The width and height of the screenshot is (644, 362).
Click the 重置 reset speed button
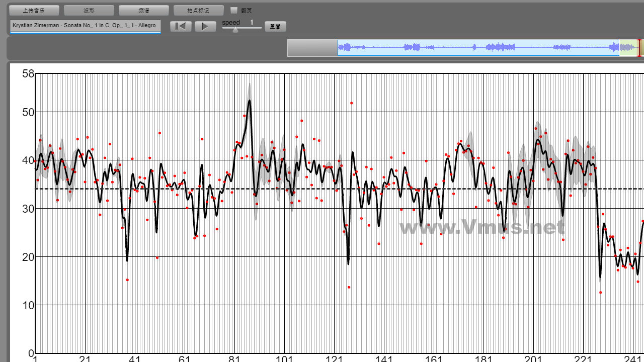275,27
